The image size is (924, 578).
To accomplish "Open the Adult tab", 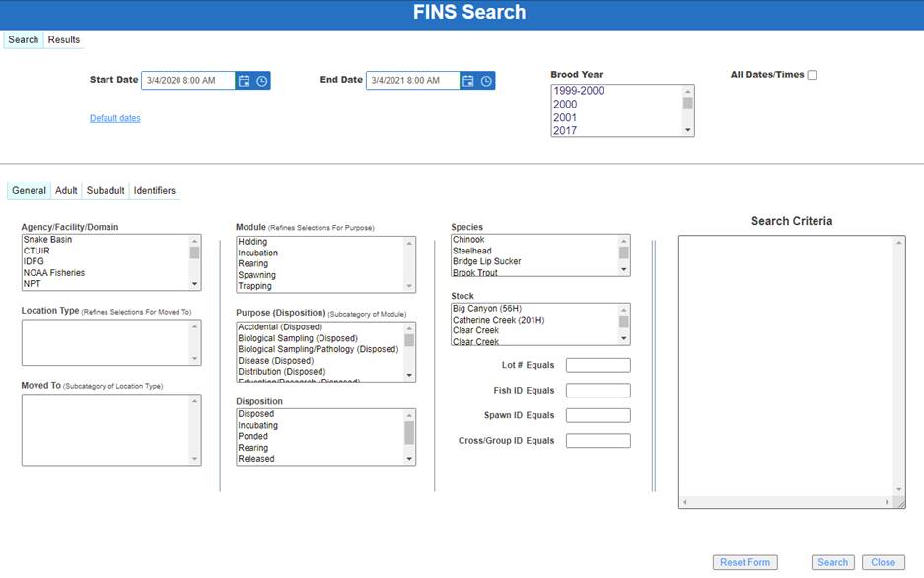I will [x=66, y=191].
